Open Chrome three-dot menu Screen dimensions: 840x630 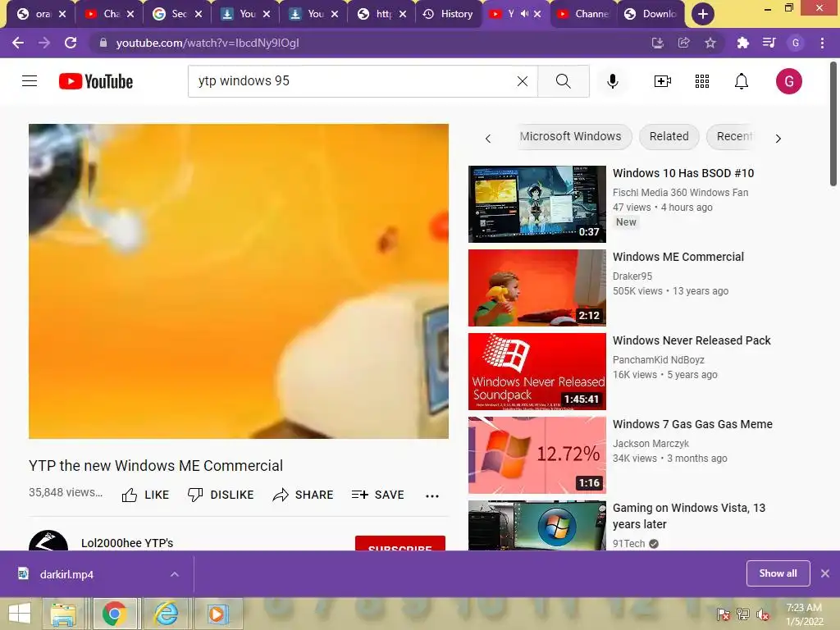coord(822,43)
